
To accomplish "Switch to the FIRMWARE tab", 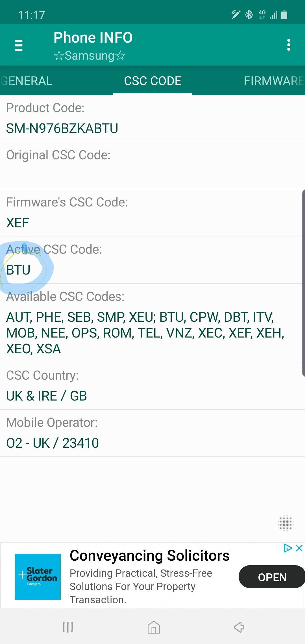I will coord(273,81).
